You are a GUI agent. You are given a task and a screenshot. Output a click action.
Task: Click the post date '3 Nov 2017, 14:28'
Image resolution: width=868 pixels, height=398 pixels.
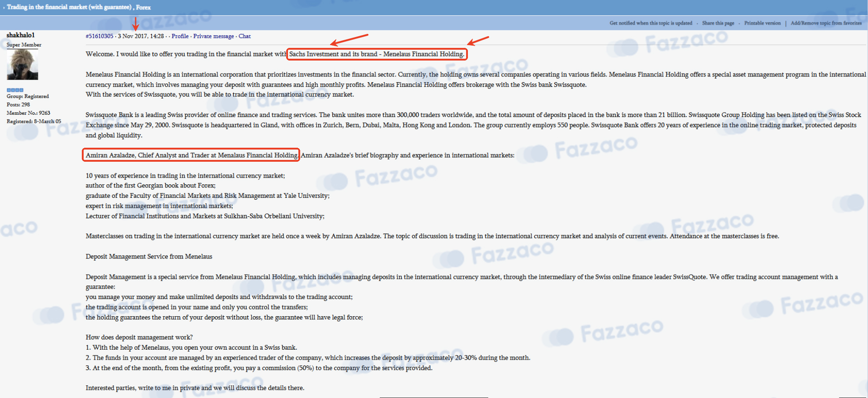(x=141, y=36)
